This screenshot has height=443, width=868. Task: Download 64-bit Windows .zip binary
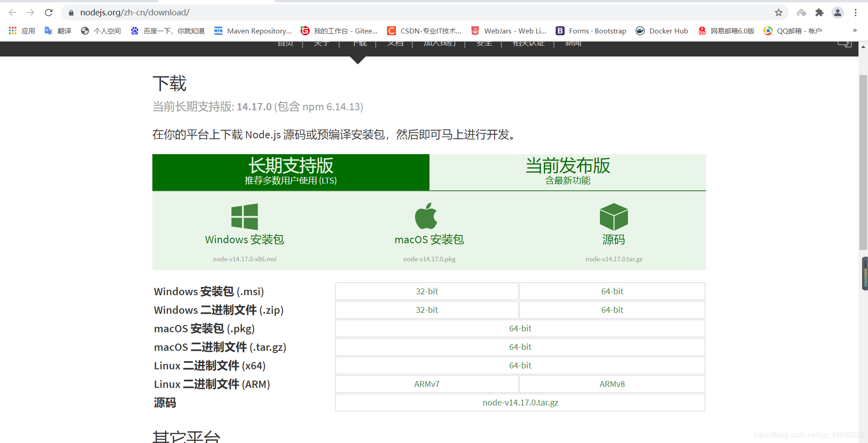coord(612,310)
